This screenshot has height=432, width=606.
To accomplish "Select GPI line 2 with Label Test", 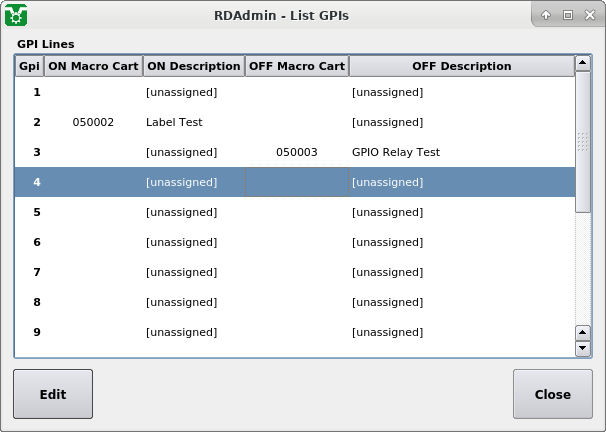I will coord(174,122).
